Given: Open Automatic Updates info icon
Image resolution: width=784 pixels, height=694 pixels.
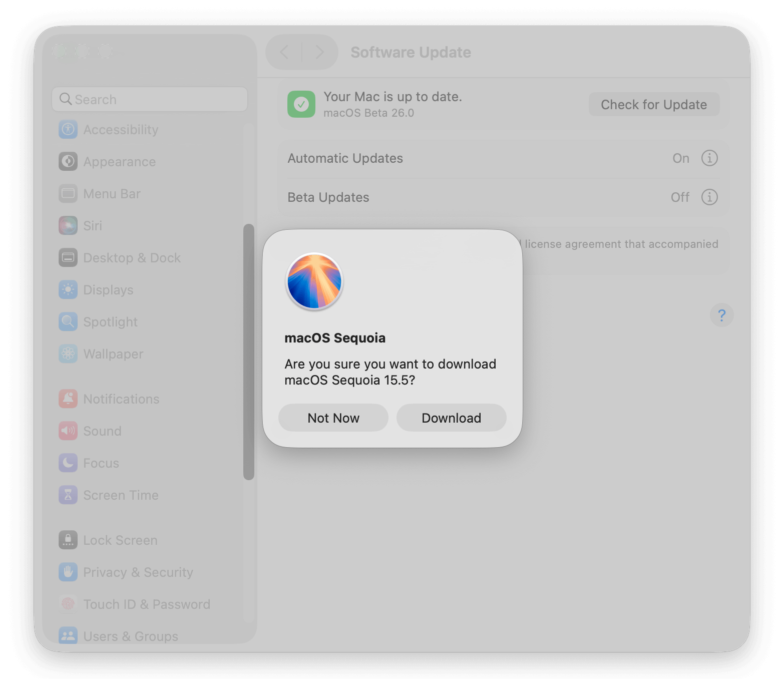Looking at the screenshot, I should click(709, 158).
